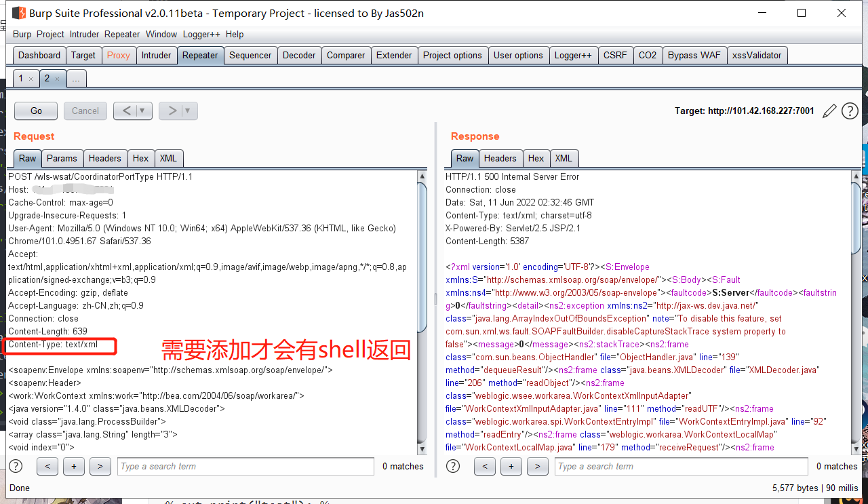868x504 pixels.
Task: Focus the response search term field
Action: [x=682, y=466]
